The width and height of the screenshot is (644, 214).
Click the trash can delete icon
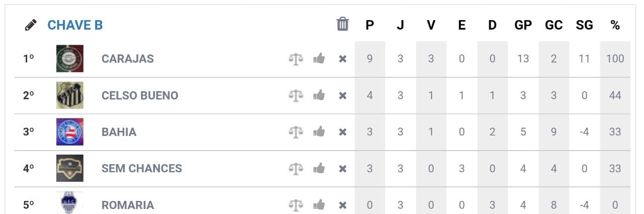[x=343, y=24]
